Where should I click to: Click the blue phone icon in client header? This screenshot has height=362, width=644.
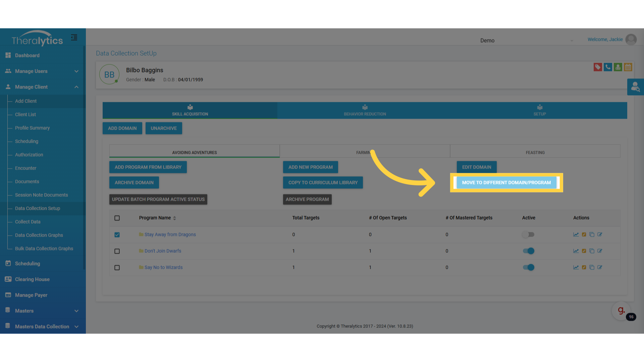tap(607, 67)
